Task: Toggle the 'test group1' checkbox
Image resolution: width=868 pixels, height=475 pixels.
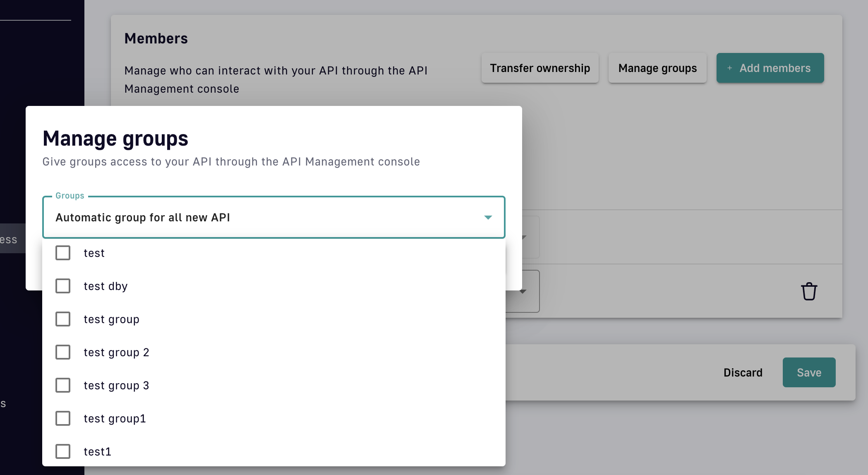Action: 63,418
